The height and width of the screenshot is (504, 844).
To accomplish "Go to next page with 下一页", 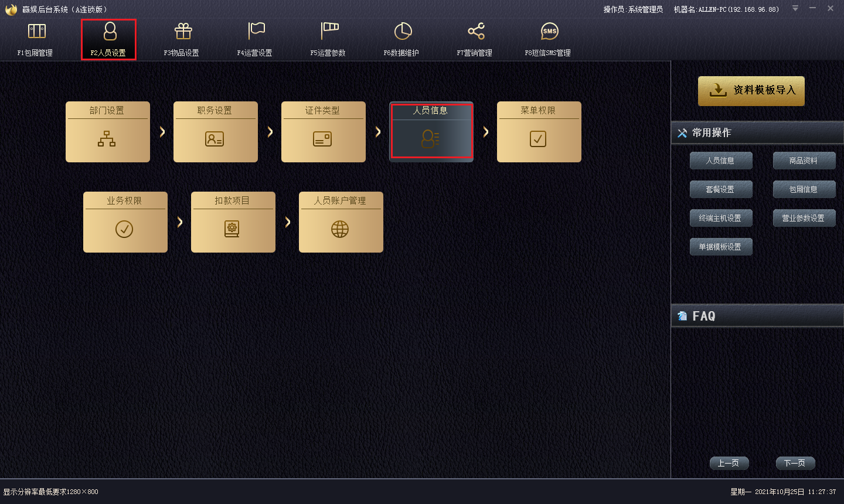I will (x=795, y=463).
